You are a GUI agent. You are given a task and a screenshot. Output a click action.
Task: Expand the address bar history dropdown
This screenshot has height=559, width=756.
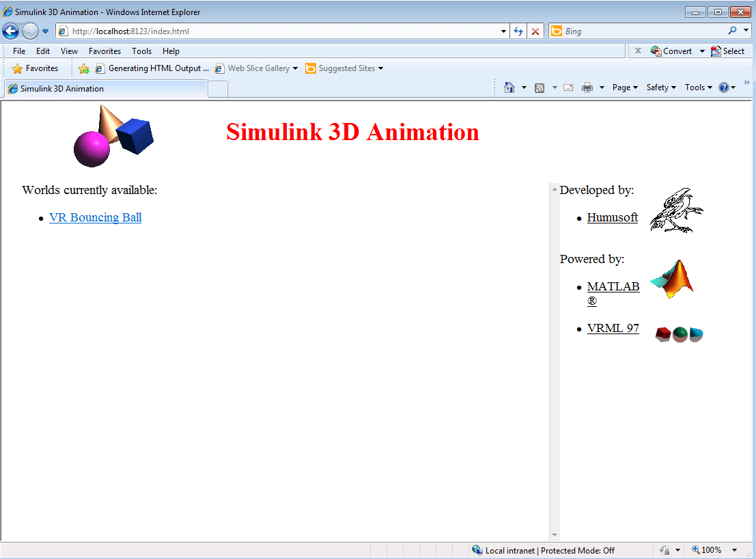click(503, 31)
